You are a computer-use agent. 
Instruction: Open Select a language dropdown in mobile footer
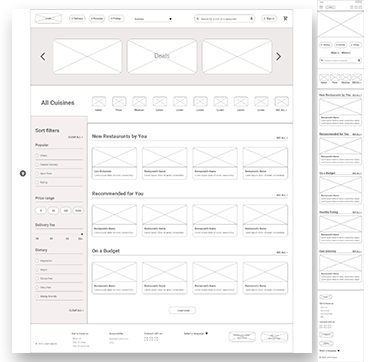(330, 351)
